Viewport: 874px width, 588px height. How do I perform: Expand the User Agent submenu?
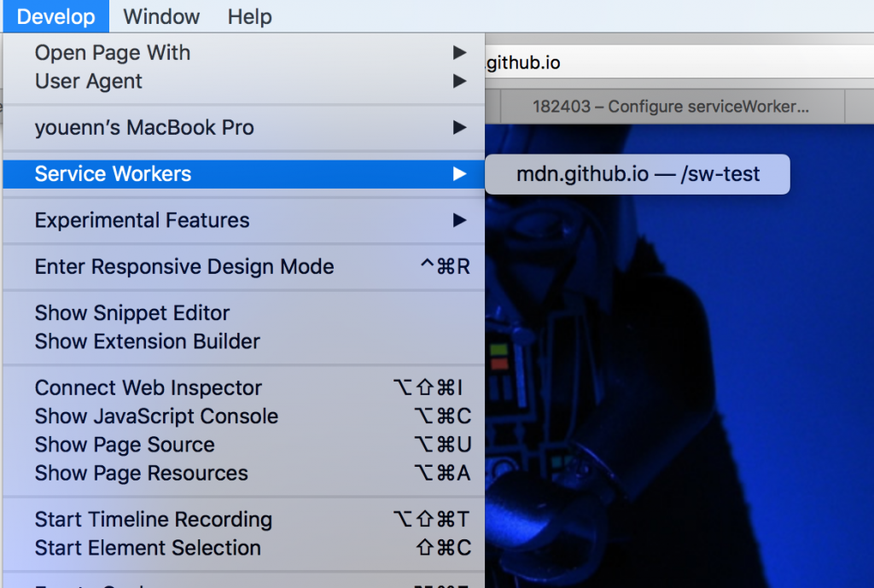pos(87,81)
